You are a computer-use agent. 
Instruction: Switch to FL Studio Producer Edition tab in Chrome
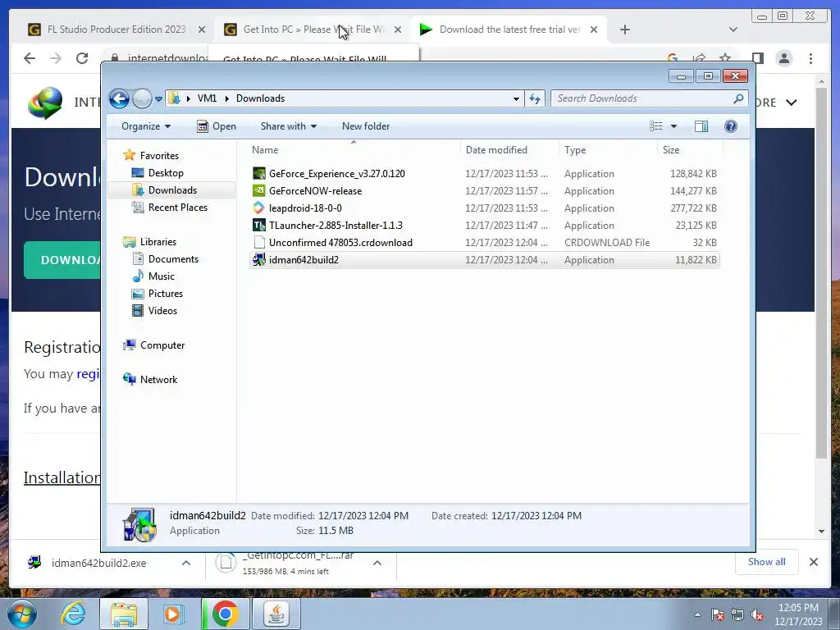coord(116,30)
